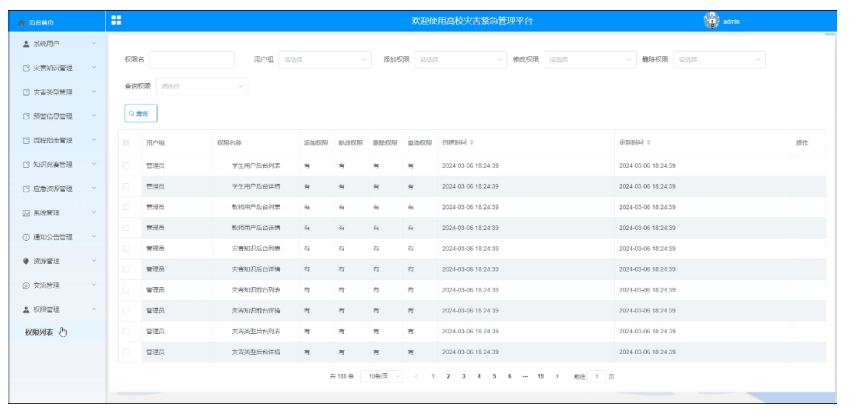
Task: Collapse the 权限管理 menu chevron
Action: (94, 309)
